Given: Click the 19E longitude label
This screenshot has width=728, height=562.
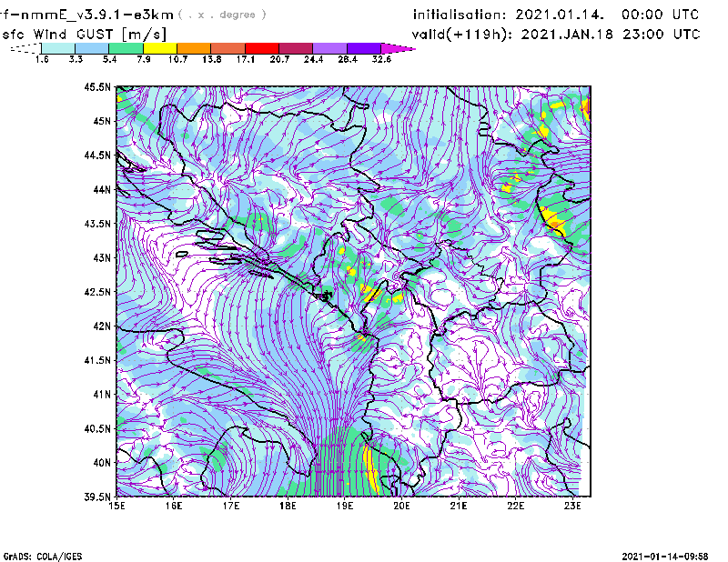Looking at the screenshot, I should pos(345,506).
